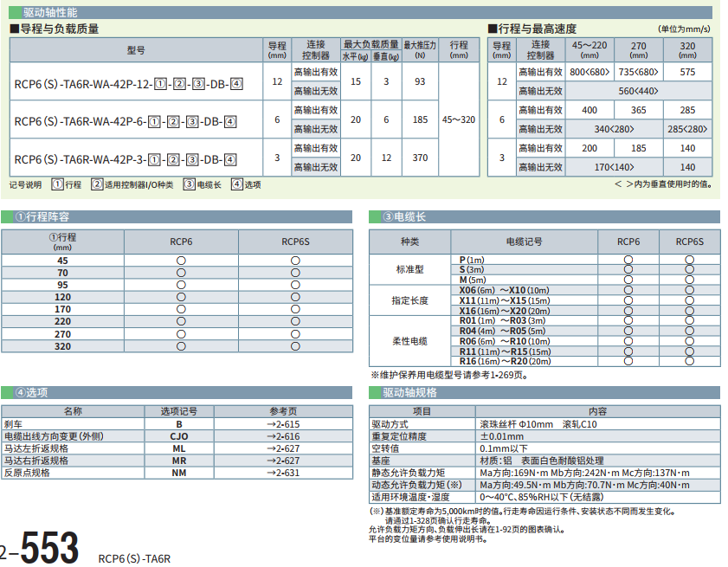Select the speed value 575
Screen dimensions: 728x567
click(687, 72)
